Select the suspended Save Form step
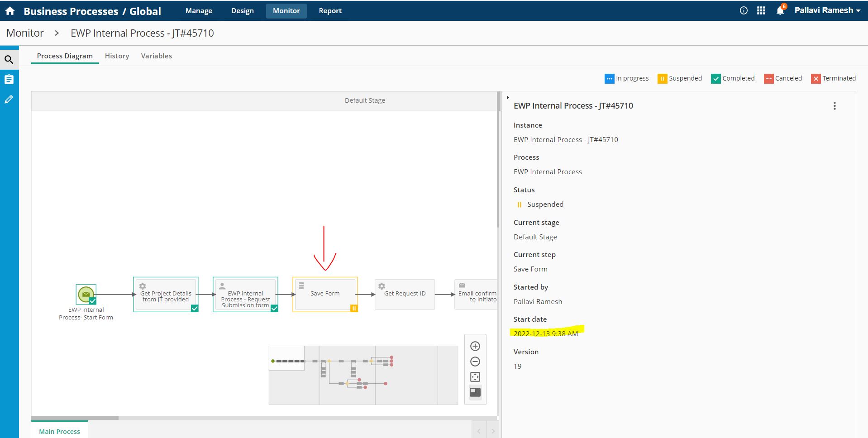The image size is (868, 438). click(x=325, y=294)
